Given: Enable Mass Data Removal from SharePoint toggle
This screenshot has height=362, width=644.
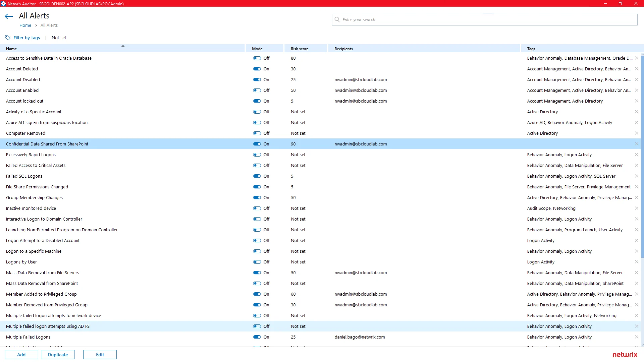Looking at the screenshot, I should click(257, 283).
